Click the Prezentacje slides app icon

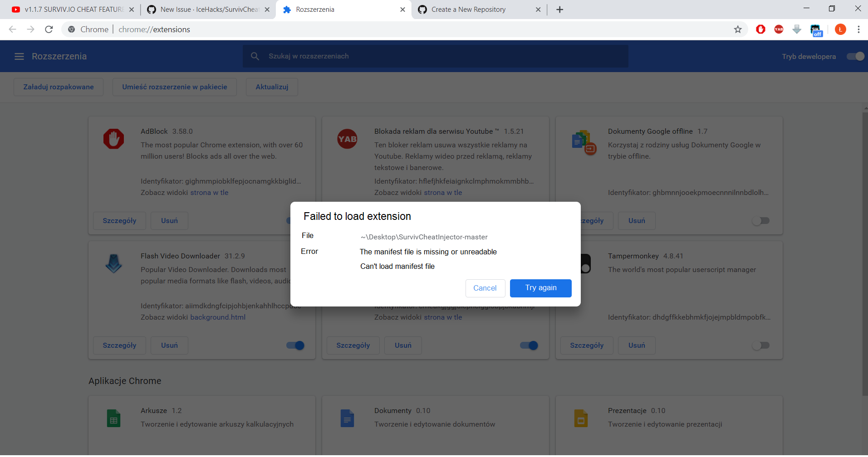tap(581, 418)
